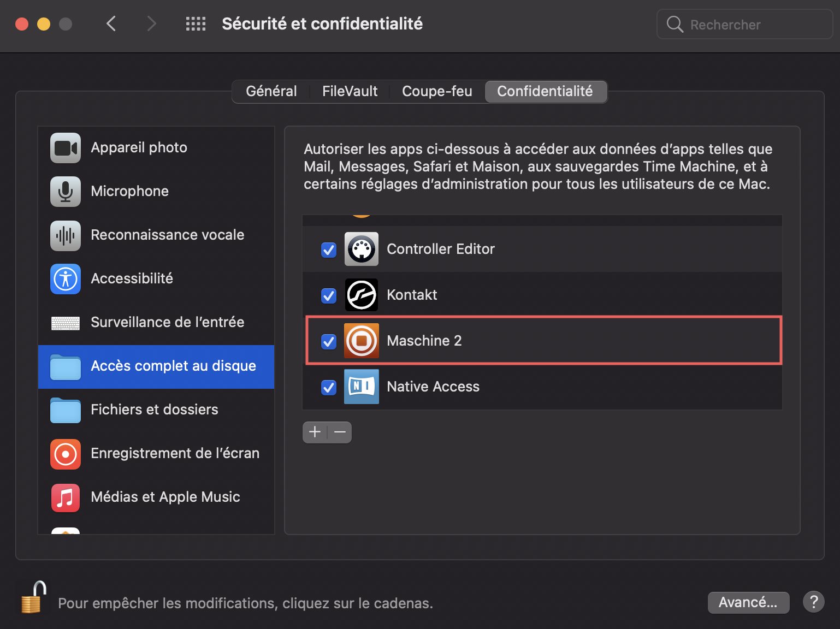Click the Native Access app icon
This screenshot has width=840, height=629.
click(362, 387)
